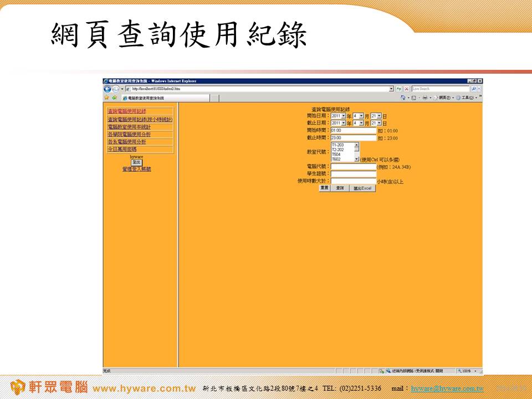Click the 查詢 search button

pos(340,188)
